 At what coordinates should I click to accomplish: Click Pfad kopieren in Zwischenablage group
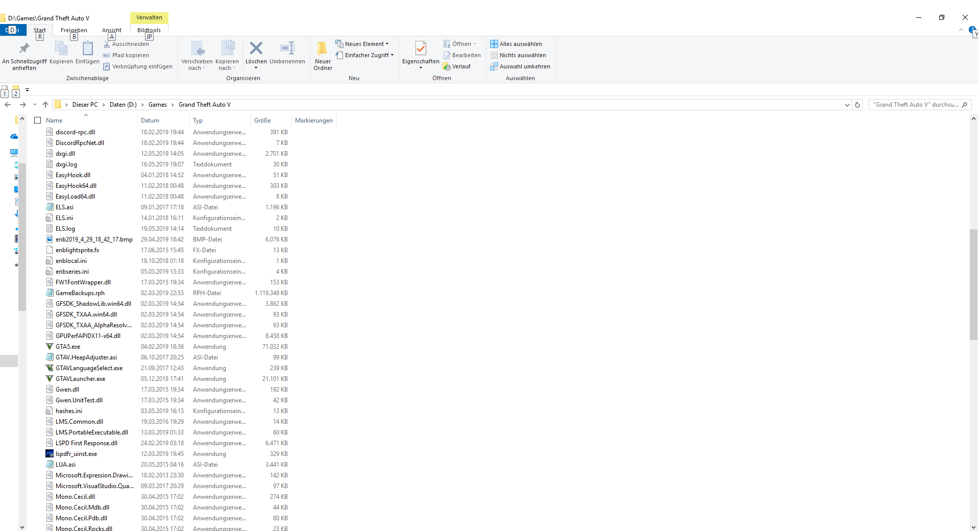pos(126,55)
